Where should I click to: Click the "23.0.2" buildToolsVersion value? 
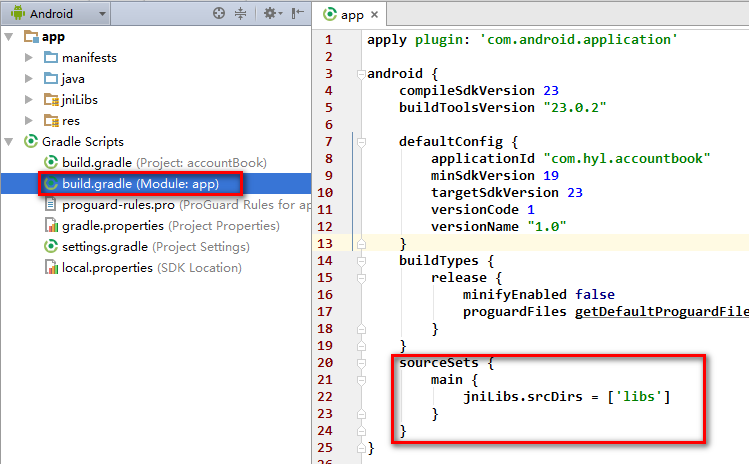click(x=575, y=108)
